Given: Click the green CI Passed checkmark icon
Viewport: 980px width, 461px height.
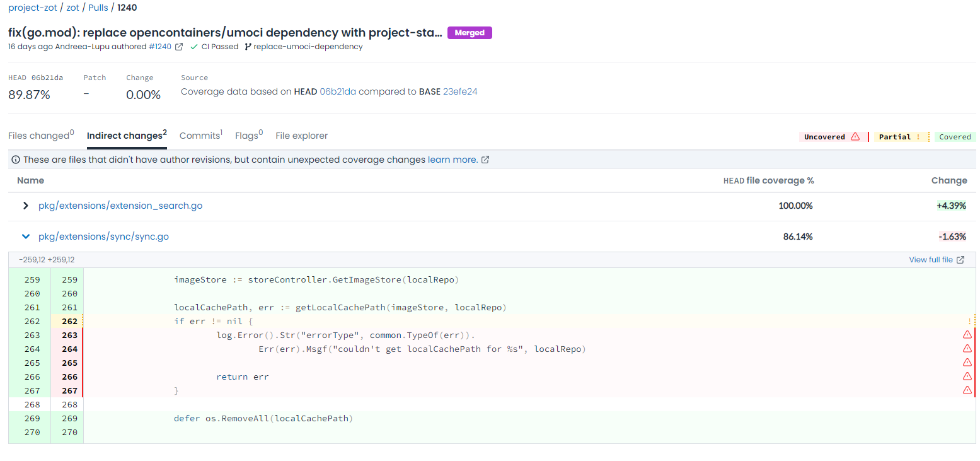Looking at the screenshot, I should pyautogui.click(x=194, y=46).
